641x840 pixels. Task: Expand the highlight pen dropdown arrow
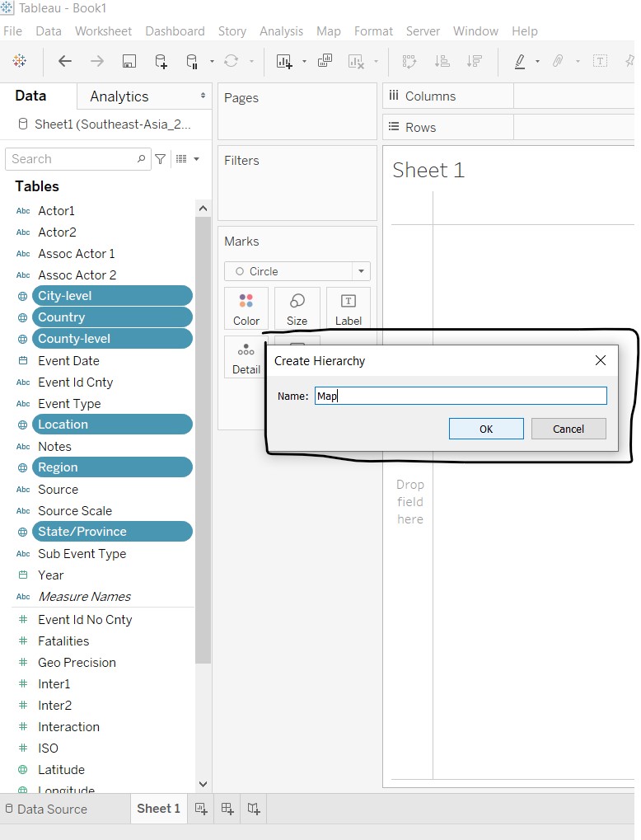coord(538,62)
